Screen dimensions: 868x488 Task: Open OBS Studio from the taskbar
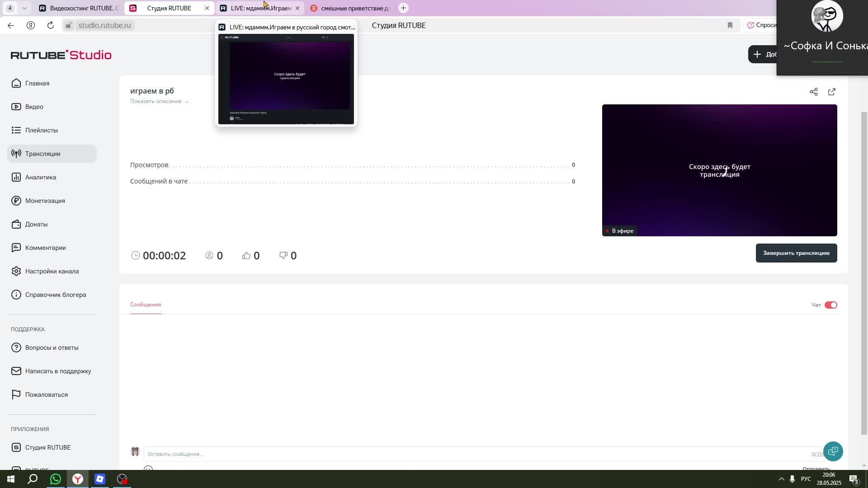(122, 479)
